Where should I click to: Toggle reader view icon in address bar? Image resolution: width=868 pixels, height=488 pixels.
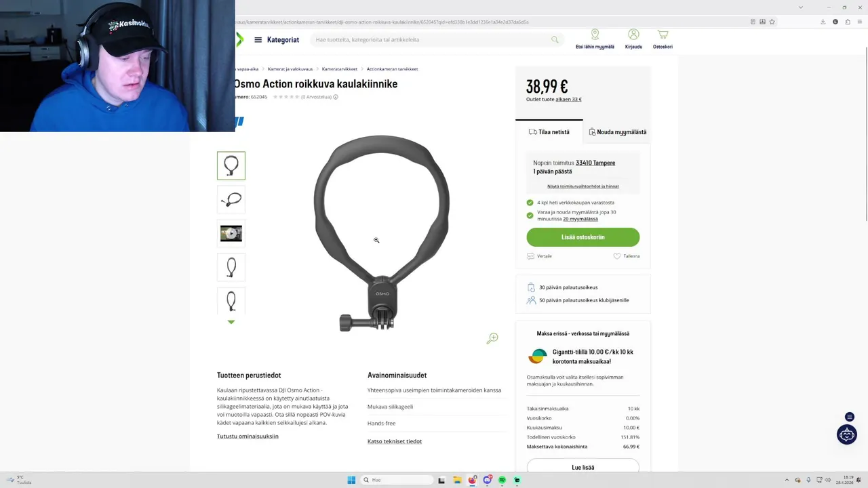coord(753,22)
